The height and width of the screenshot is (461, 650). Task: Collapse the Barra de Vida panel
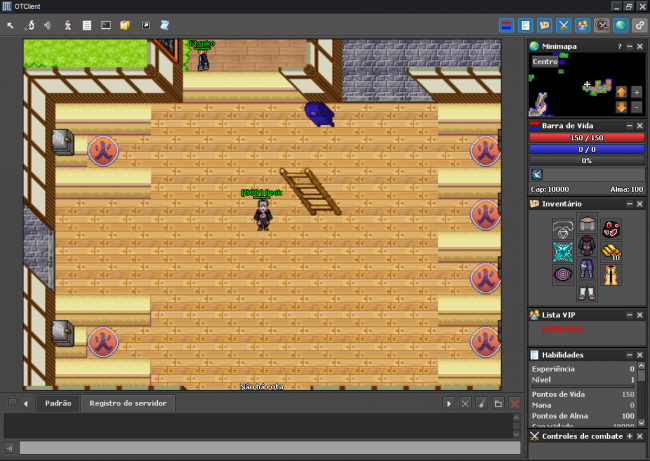coord(630,126)
